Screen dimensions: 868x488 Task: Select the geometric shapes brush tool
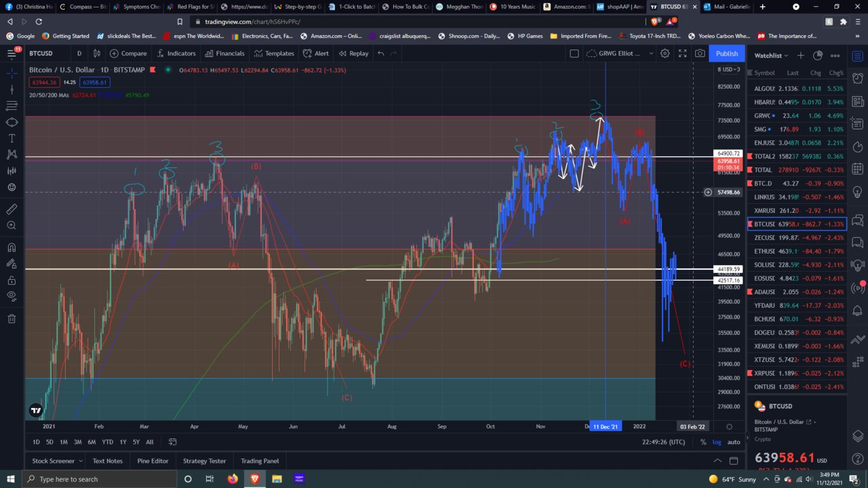tap(12, 122)
